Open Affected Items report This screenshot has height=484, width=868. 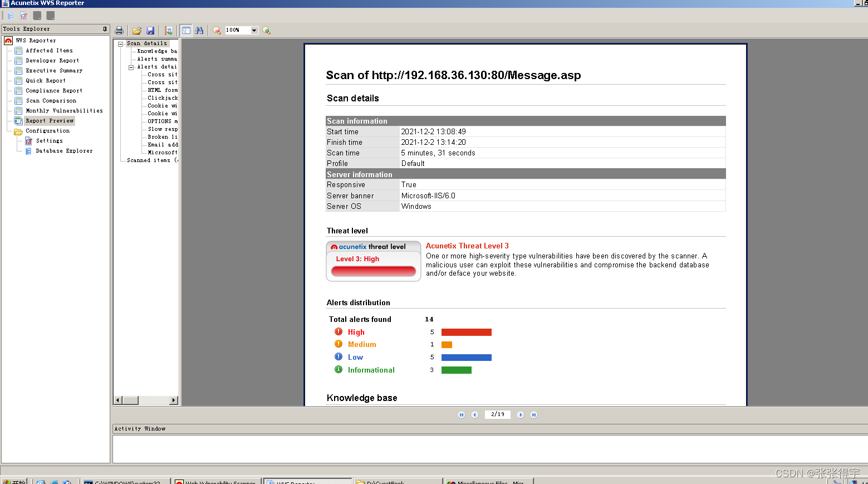click(49, 51)
